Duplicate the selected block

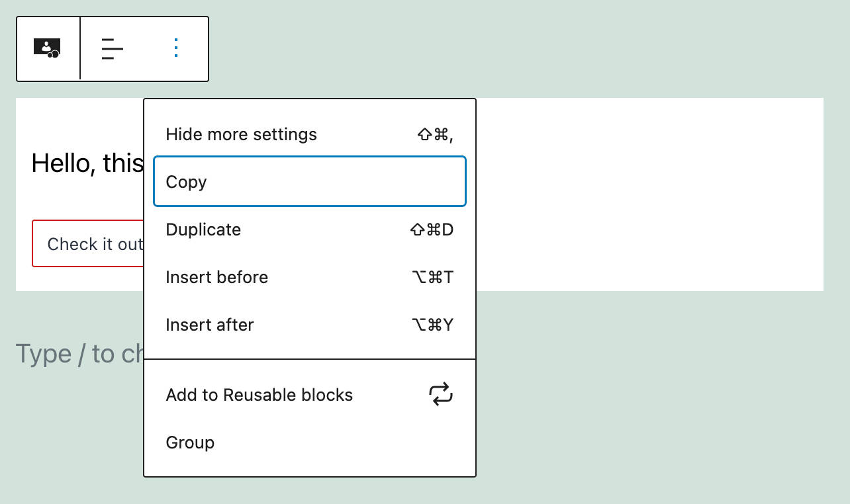(x=203, y=230)
